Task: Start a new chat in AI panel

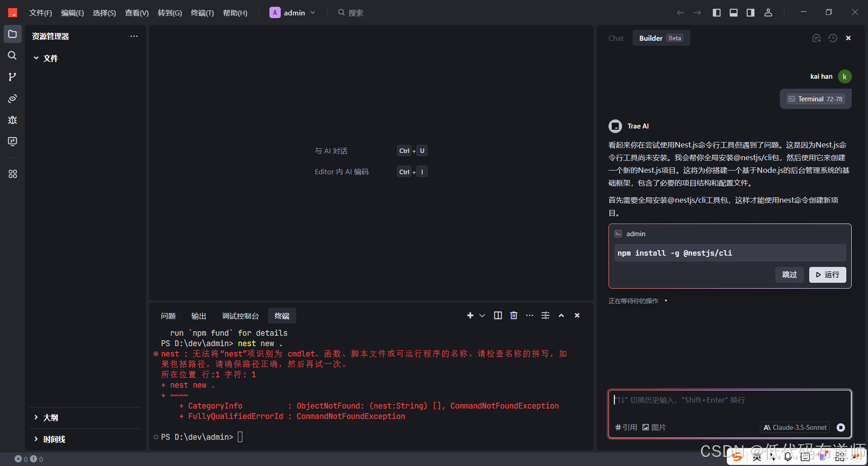Action: 816,38
